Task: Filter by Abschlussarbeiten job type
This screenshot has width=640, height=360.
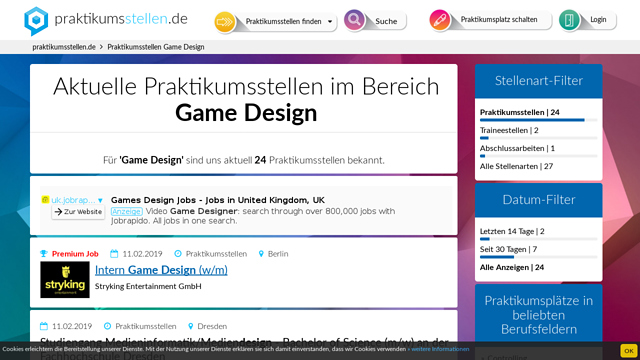Action: coord(517,149)
